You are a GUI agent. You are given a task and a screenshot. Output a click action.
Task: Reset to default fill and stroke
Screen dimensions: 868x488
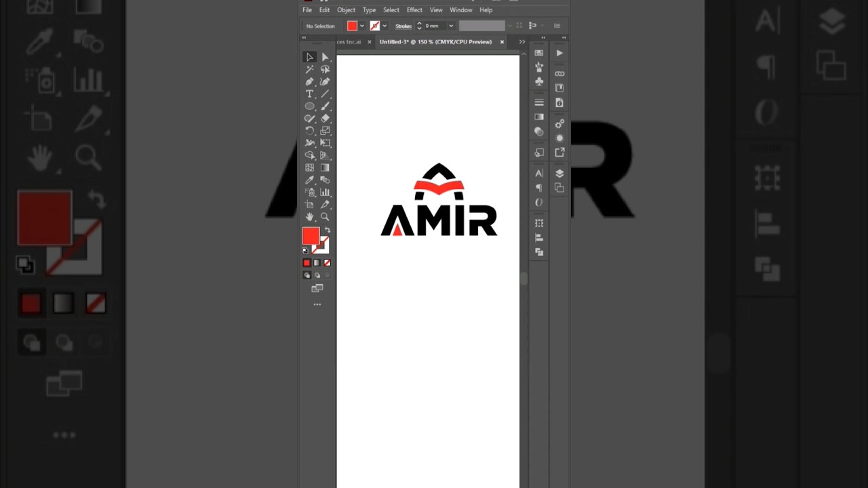(305, 251)
